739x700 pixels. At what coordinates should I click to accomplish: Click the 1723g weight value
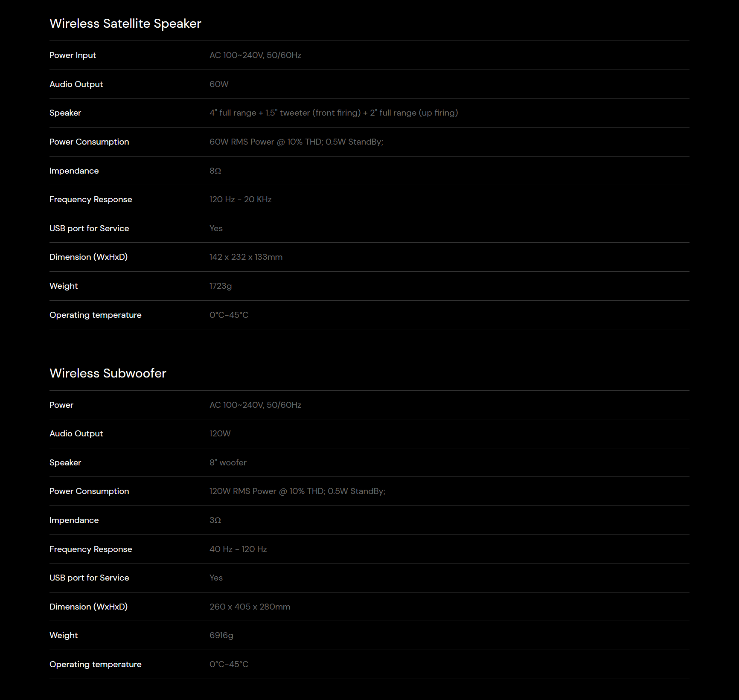pyautogui.click(x=220, y=286)
